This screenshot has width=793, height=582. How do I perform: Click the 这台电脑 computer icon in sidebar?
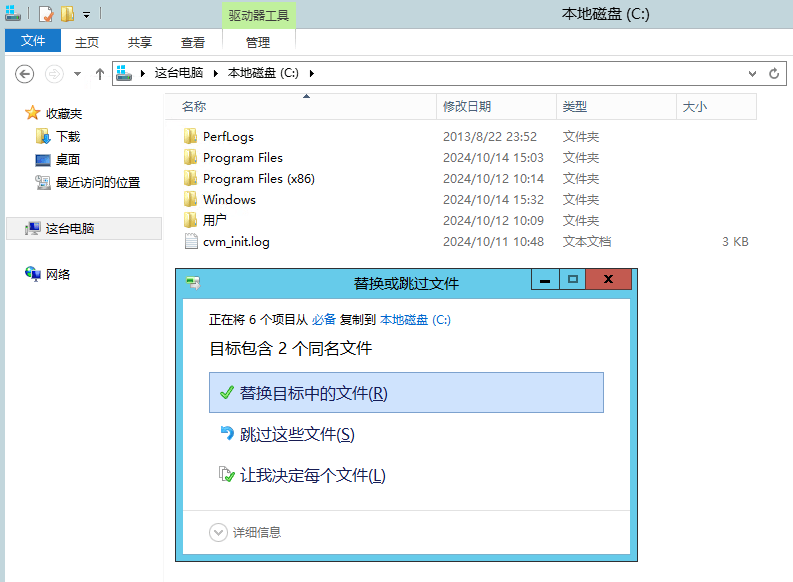pos(33,229)
